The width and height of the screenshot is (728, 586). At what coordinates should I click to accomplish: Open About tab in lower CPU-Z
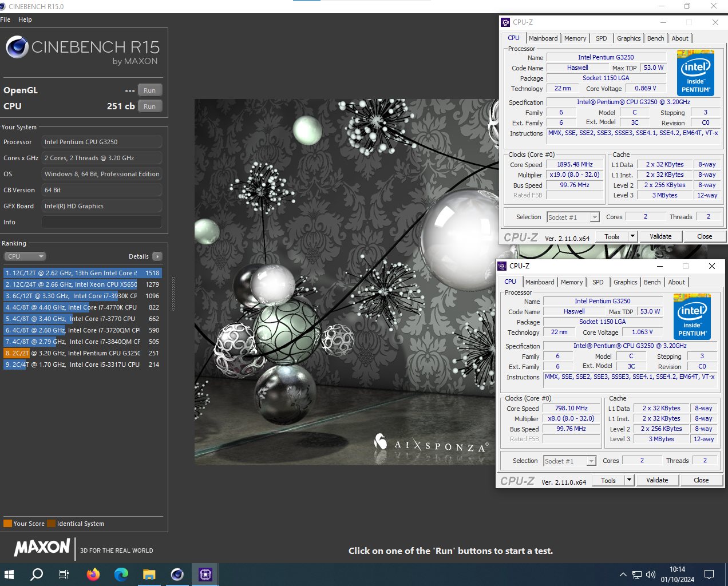tap(676, 282)
